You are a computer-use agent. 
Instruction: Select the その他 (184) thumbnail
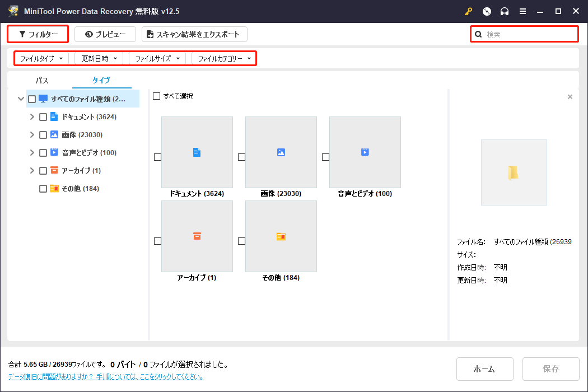click(x=281, y=236)
